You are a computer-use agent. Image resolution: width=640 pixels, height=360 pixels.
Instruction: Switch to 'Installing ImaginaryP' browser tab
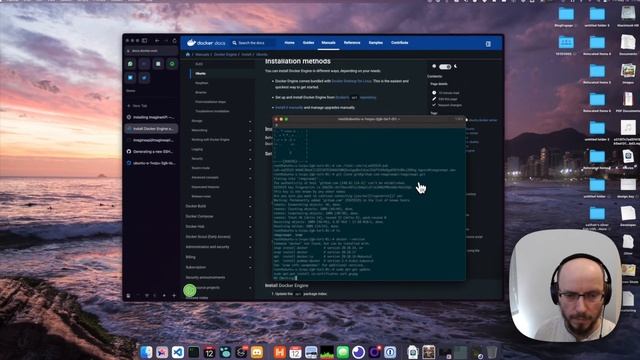point(151,117)
